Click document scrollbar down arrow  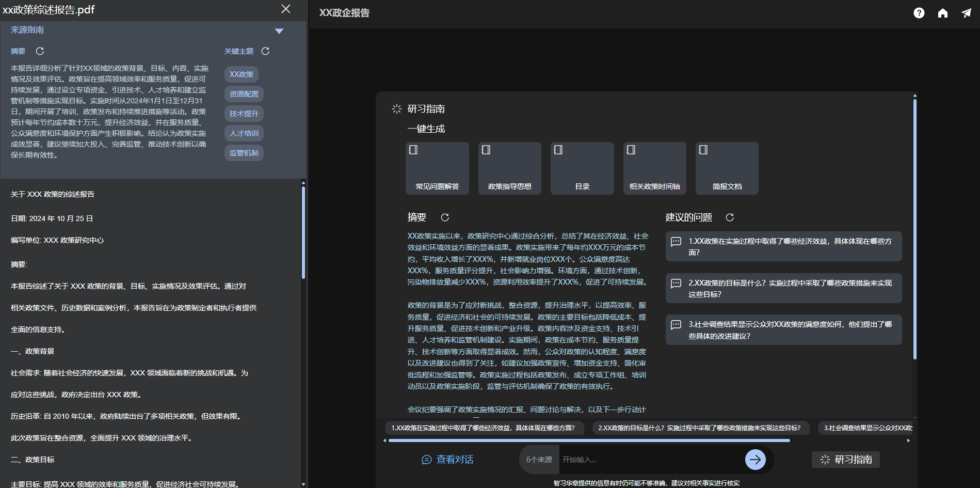(303, 484)
